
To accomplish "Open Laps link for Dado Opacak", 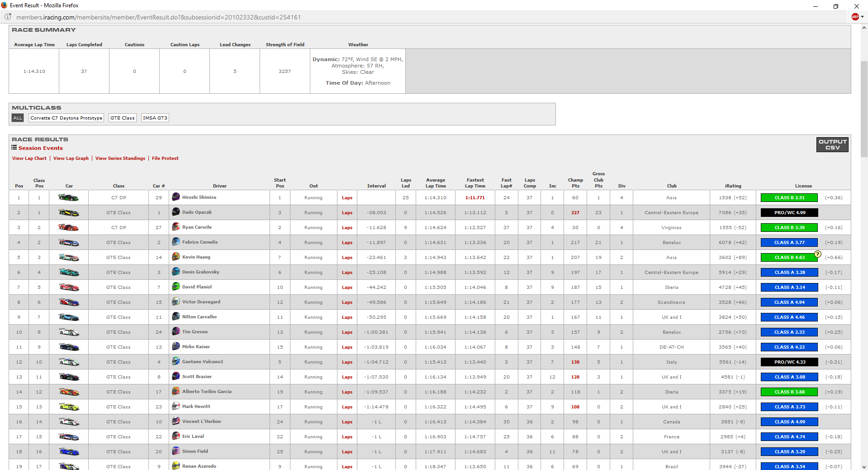I will 347,213.
